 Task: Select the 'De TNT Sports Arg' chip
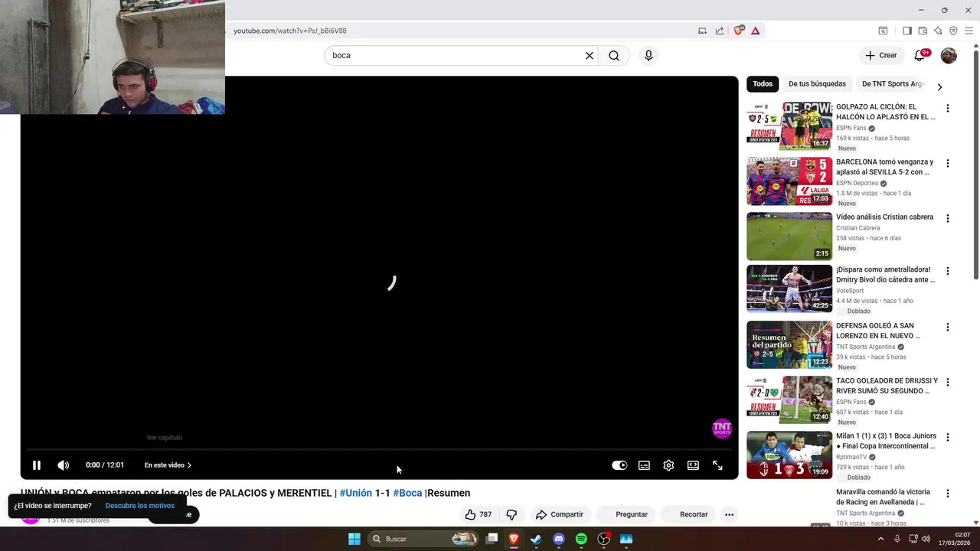(x=893, y=83)
